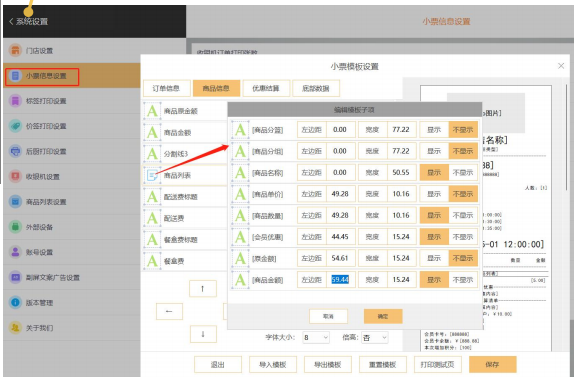Select the A icon beside 分割线3
Viewport: 575px width, 378px height.
152,154
